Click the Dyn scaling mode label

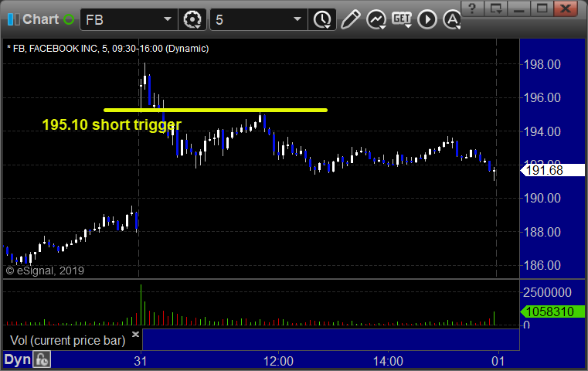coord(17,359)
